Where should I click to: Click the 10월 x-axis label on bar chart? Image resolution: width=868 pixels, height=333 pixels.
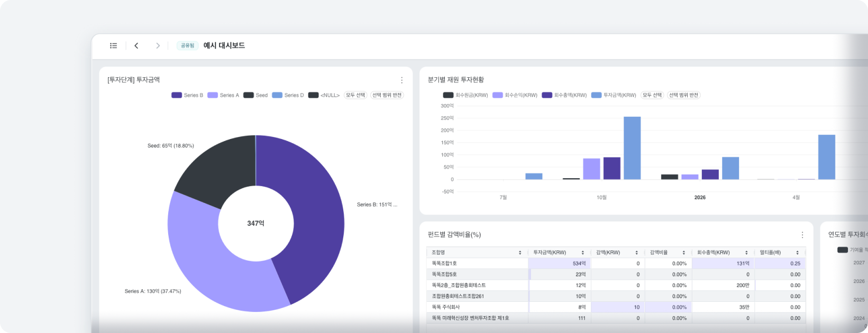[x=602, y=198]
